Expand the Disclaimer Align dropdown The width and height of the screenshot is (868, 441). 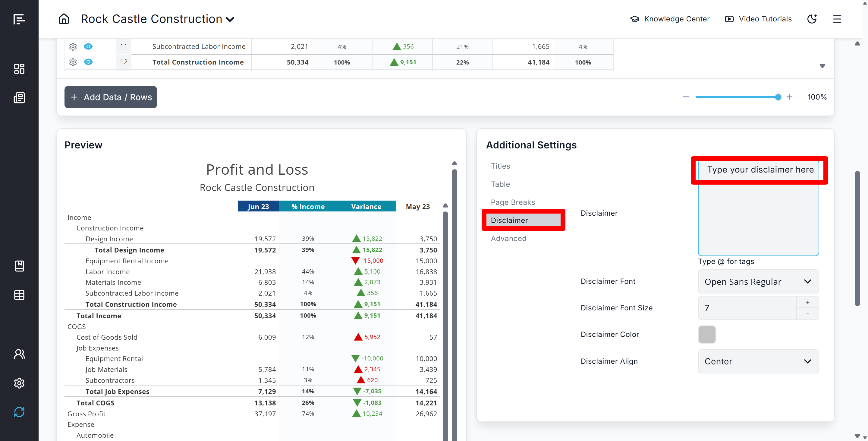tap(758, 361)
